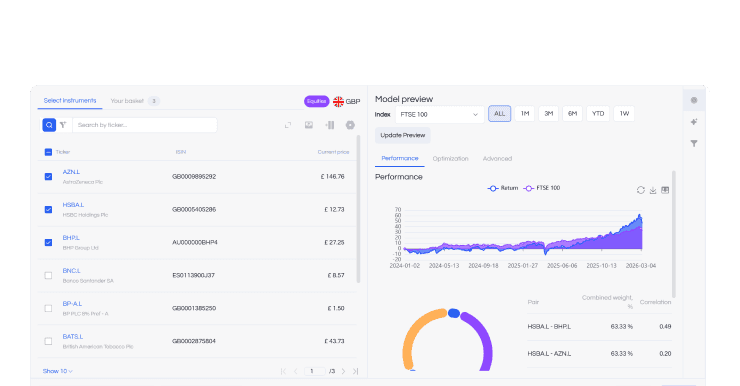Image resolution: width=740 pixels, height=386 pixels.
Task: Click the Equities badge
Action: click(x=317, y=101)
